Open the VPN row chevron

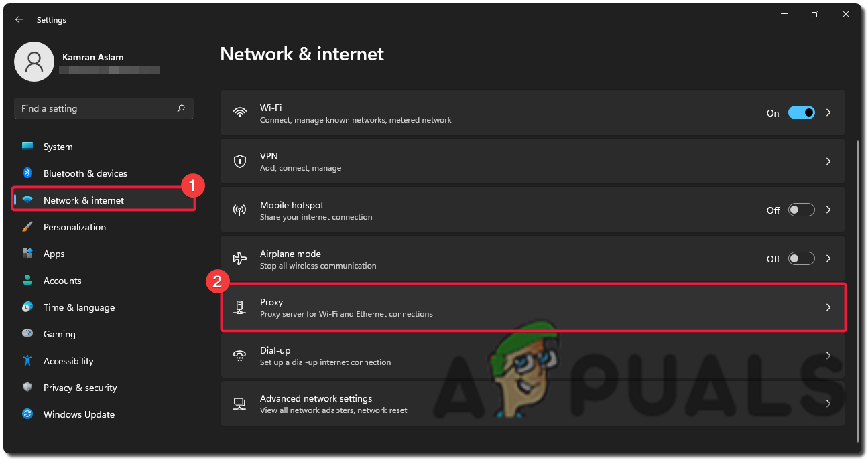tap(828, 161)
